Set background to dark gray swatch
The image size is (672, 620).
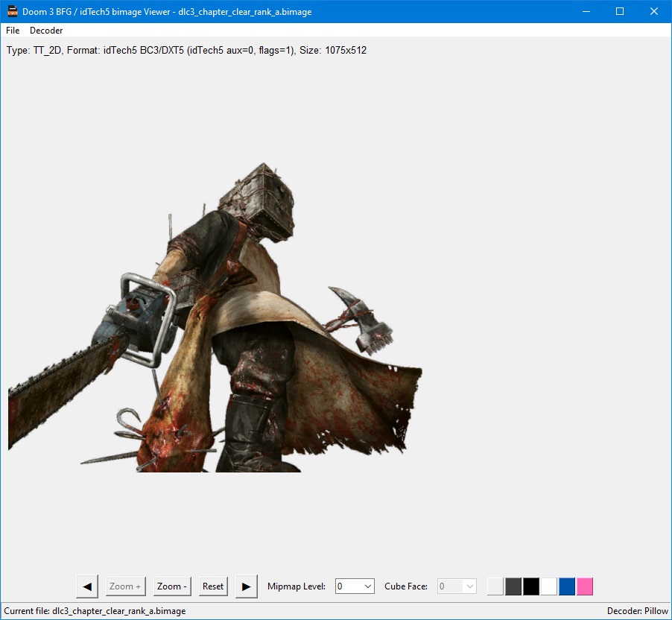(x=513, y=586)
